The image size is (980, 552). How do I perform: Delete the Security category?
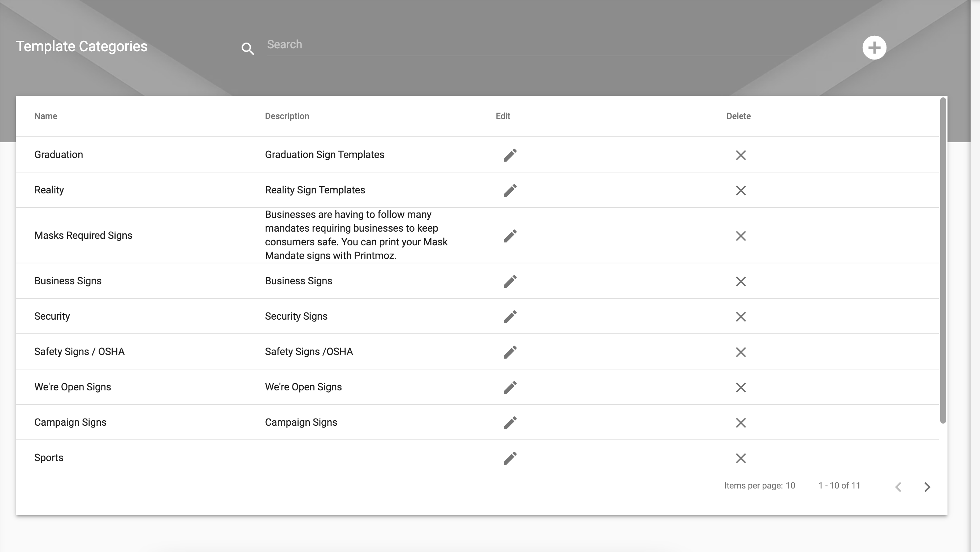(740, 317)
